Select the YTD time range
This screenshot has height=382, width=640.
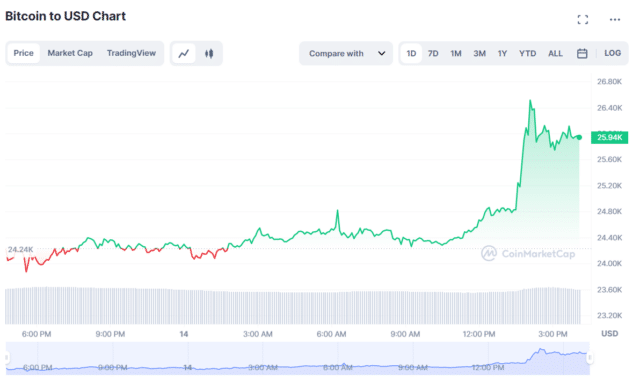(x=527, y=53)
